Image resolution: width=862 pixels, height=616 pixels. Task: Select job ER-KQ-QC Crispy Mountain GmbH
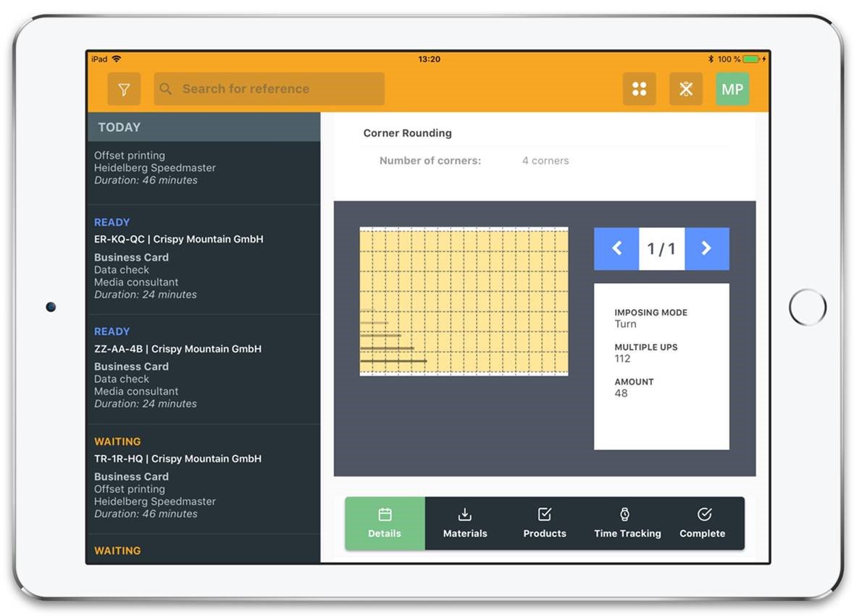coord(204,259)
